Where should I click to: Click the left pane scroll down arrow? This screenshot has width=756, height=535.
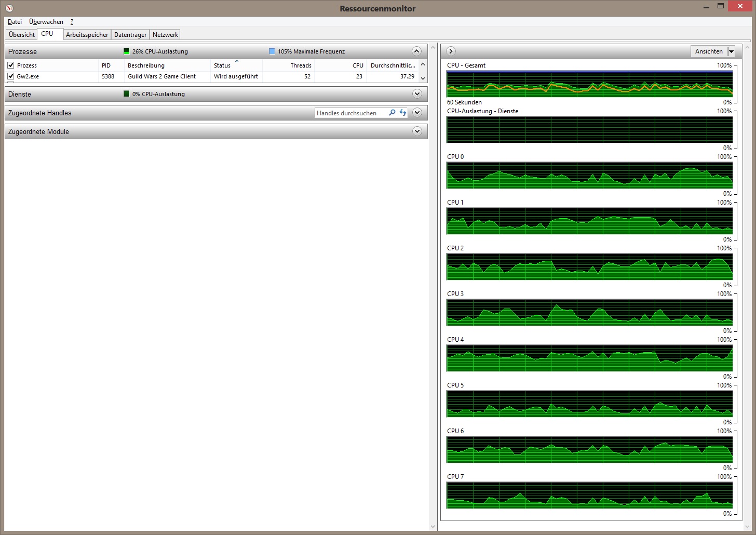[433, 527]
